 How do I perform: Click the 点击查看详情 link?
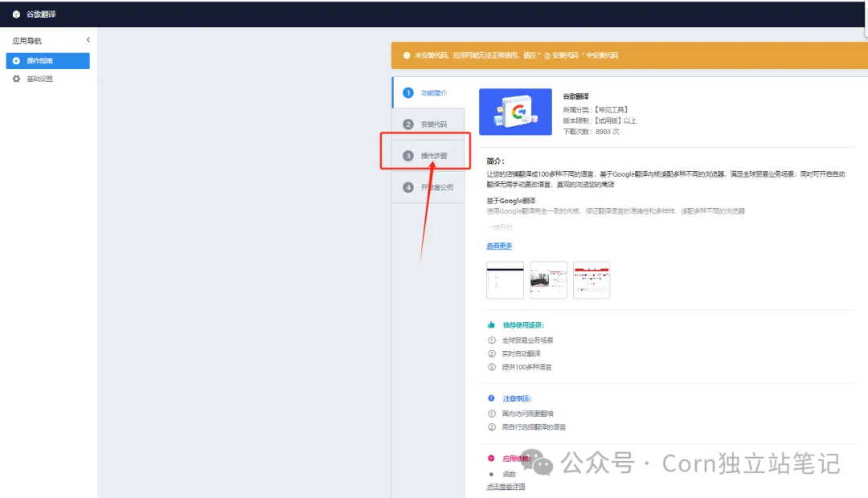coord(506,487)
